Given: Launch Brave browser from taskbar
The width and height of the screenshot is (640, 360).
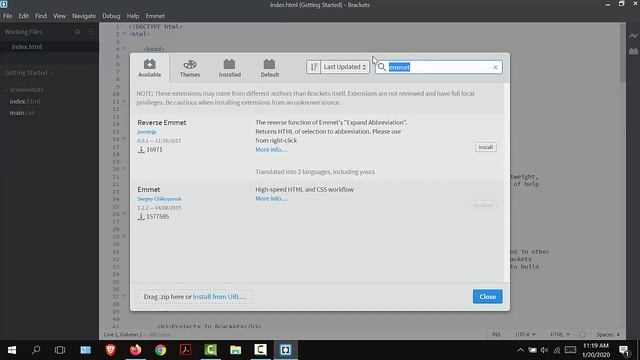Looking at the screenshot, I should click(110, 350).
